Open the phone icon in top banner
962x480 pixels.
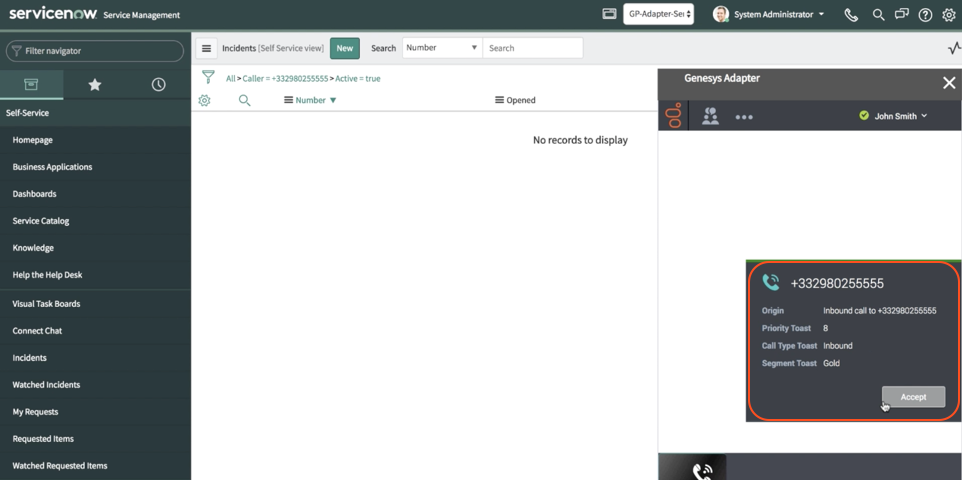coord(851,15)
